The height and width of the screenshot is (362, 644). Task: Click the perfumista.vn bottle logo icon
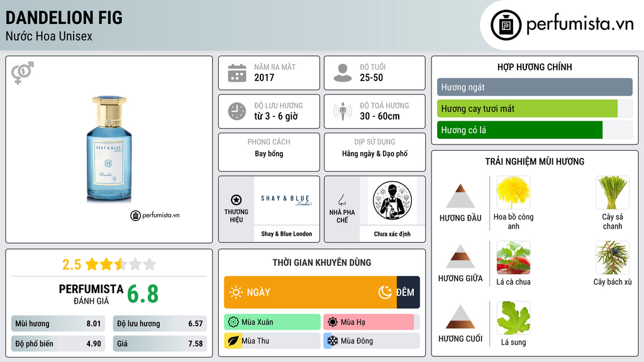tap(506, 25)
